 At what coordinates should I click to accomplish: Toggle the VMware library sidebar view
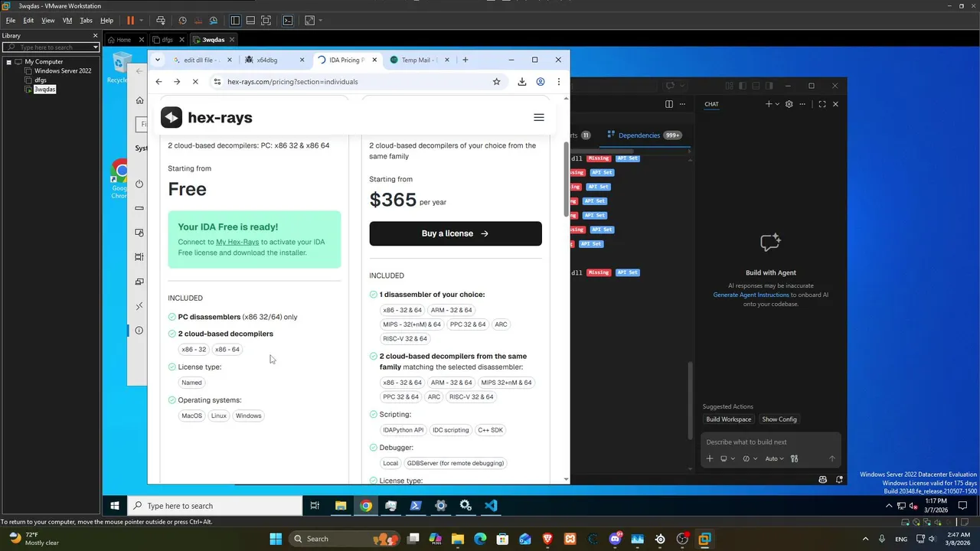pyautogui.click(x=235, y=21)
